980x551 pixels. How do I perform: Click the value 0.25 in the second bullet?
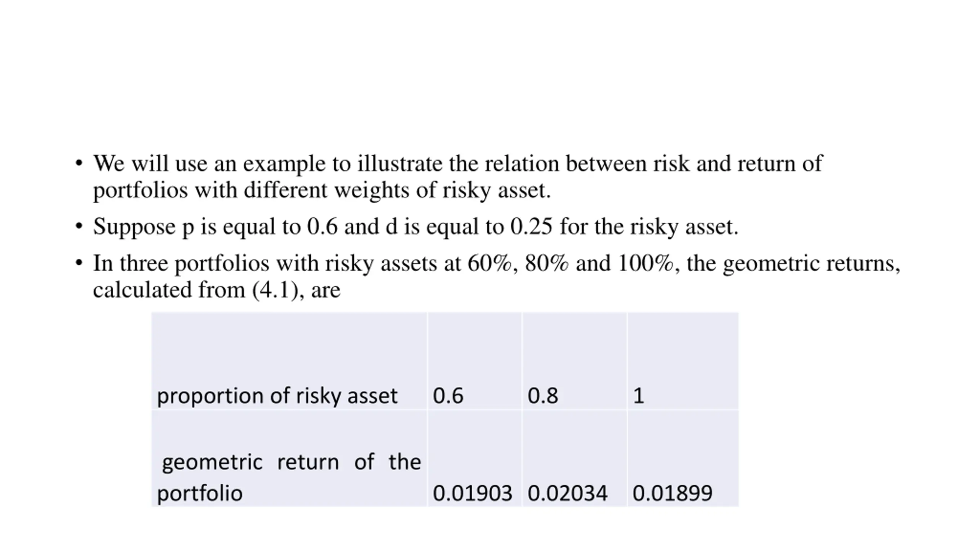(531, 227)
